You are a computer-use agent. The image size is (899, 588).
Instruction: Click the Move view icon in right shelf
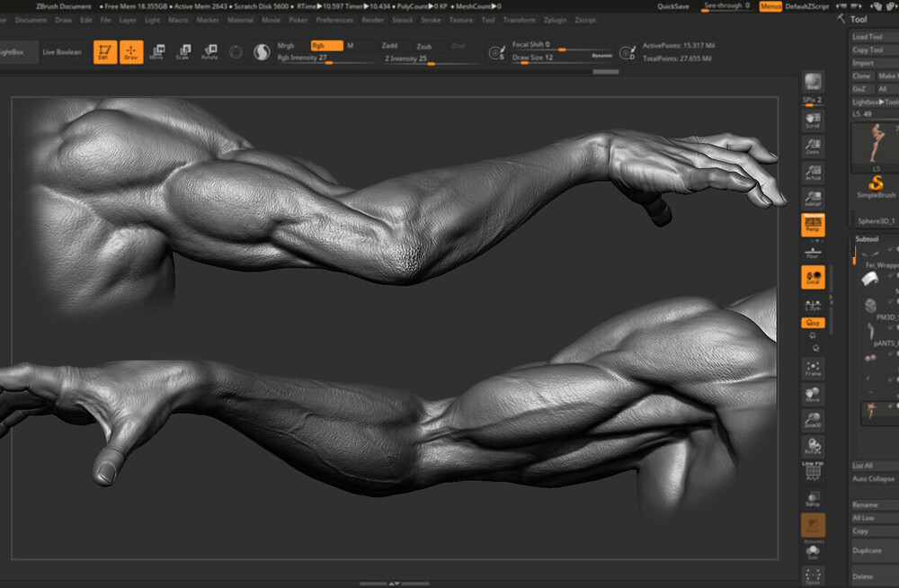coord(813,394)
